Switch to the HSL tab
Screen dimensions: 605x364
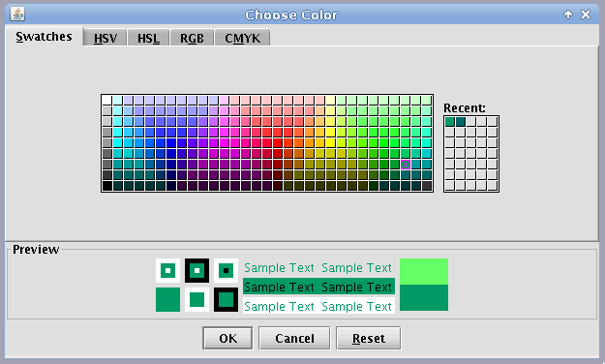[148, 38]
